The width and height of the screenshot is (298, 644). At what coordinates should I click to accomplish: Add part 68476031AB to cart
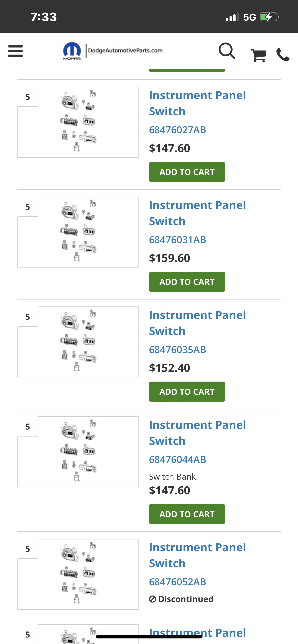187,282
